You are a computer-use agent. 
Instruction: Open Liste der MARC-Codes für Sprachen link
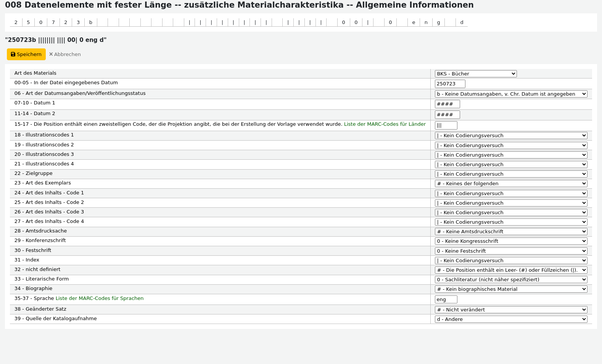tap(100, 298)
